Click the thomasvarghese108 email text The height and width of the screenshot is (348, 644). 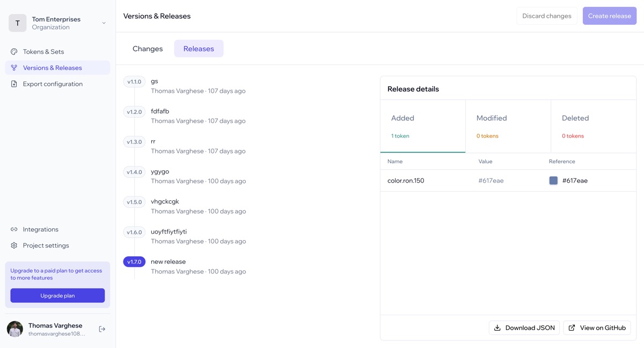[x=57, y=334]
